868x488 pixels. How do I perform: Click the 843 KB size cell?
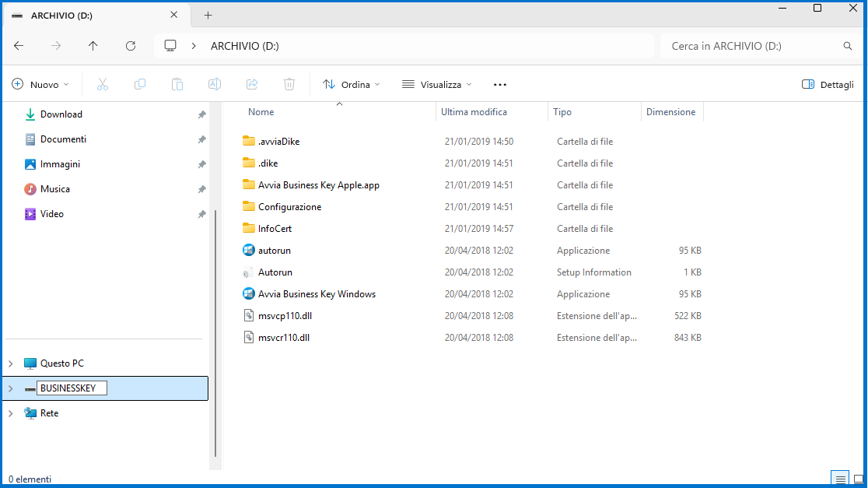[x=688, y=338]
